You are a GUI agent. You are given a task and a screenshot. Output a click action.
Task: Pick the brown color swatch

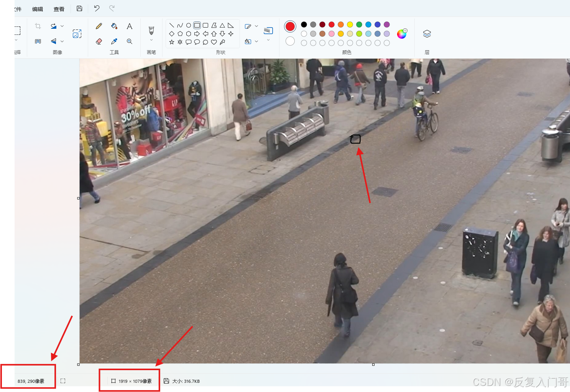coord(322,34)
